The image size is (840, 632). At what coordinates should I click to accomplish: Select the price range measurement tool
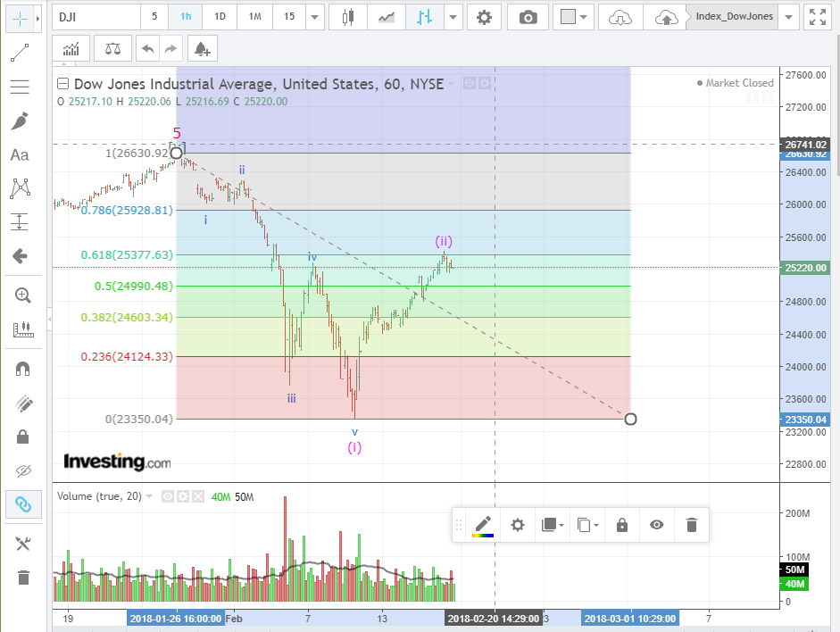20,221
